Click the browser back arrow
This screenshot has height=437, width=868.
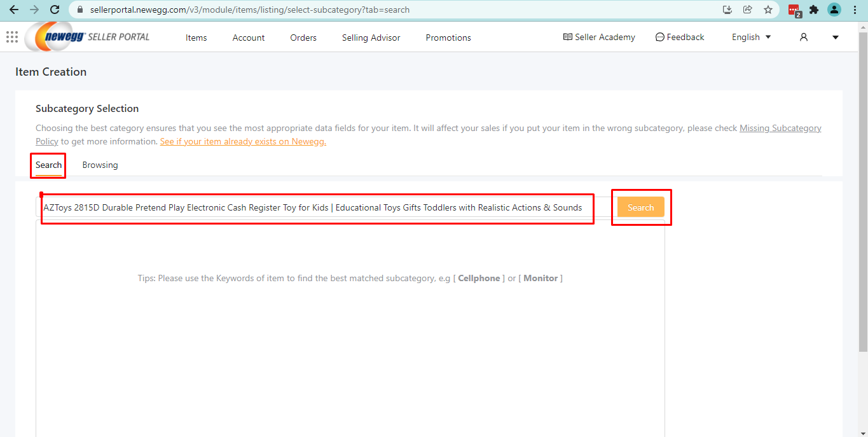click(13, 10)
